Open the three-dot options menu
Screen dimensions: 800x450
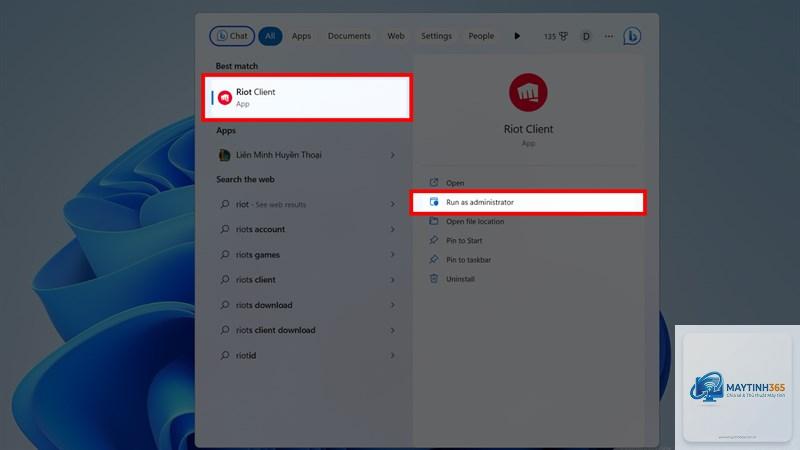point(609,36)
